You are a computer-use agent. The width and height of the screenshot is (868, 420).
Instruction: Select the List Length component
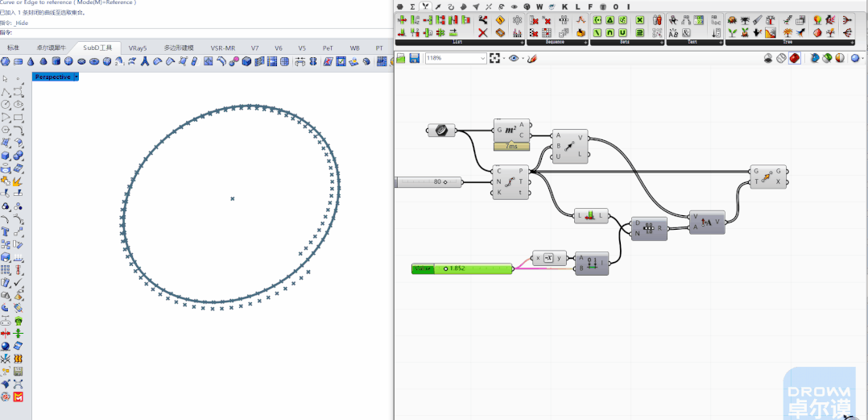click(x=591, y=216)
